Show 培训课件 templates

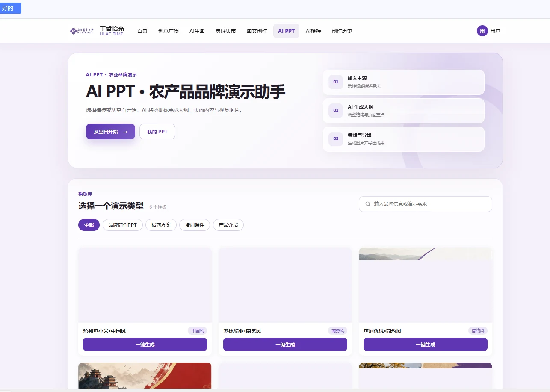tap(195, 225)
